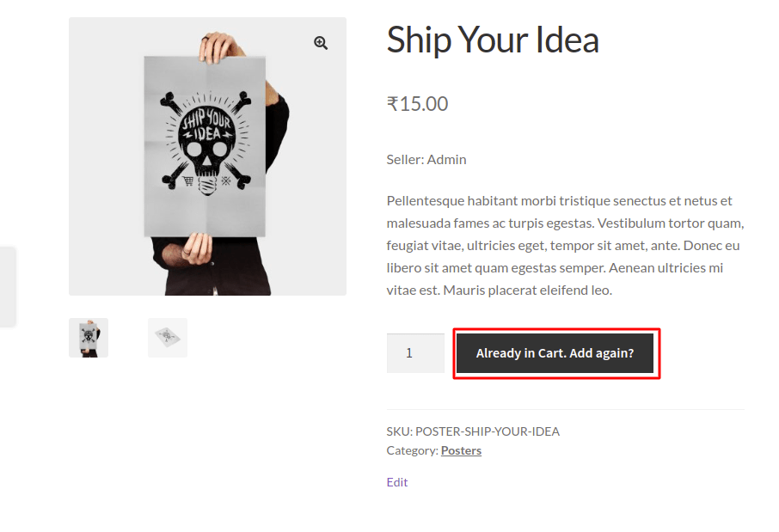Open the Posters category link
The width and height of the screenshot is (779, 532).
click(461, 449)
